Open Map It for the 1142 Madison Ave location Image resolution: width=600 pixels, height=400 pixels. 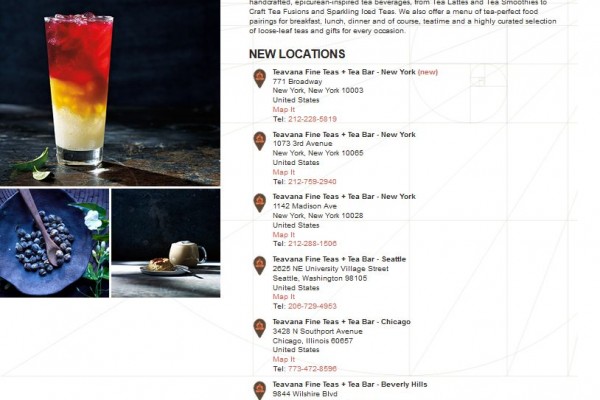284,235
